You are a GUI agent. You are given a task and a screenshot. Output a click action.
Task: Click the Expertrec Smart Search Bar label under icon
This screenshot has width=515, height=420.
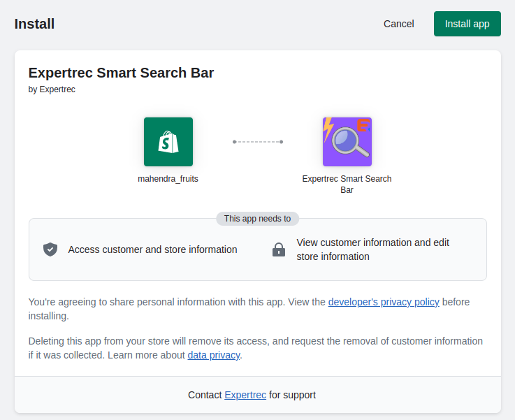click(347, 184)
